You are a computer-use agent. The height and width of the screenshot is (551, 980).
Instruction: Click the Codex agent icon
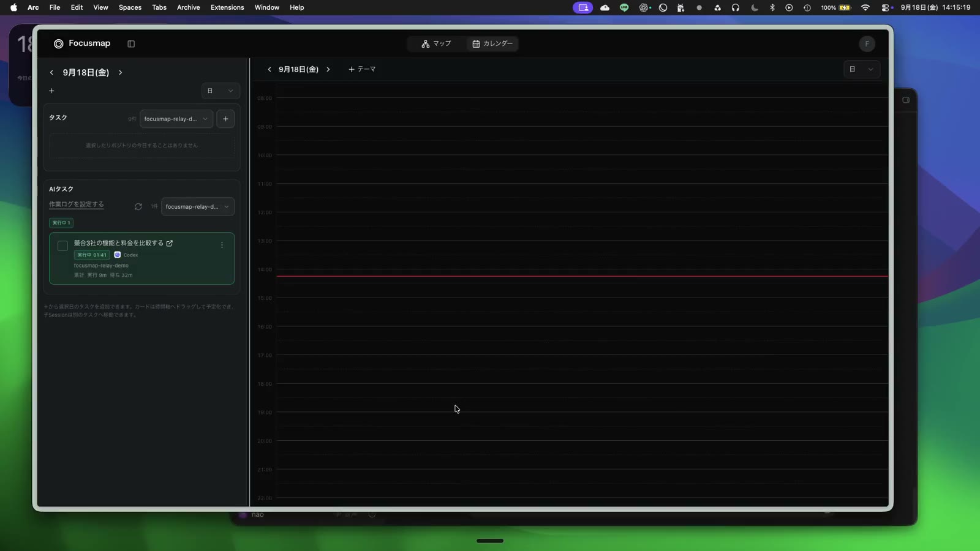118,255
